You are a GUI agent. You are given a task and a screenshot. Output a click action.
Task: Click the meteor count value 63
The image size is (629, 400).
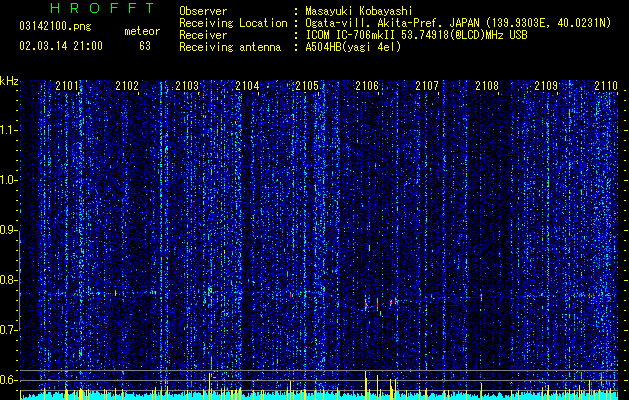pos(145,46)
